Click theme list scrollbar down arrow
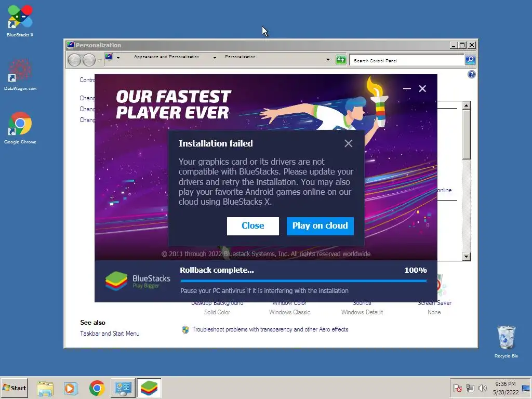Viewport: 532px width, 399px height. [x=467, y=257]
